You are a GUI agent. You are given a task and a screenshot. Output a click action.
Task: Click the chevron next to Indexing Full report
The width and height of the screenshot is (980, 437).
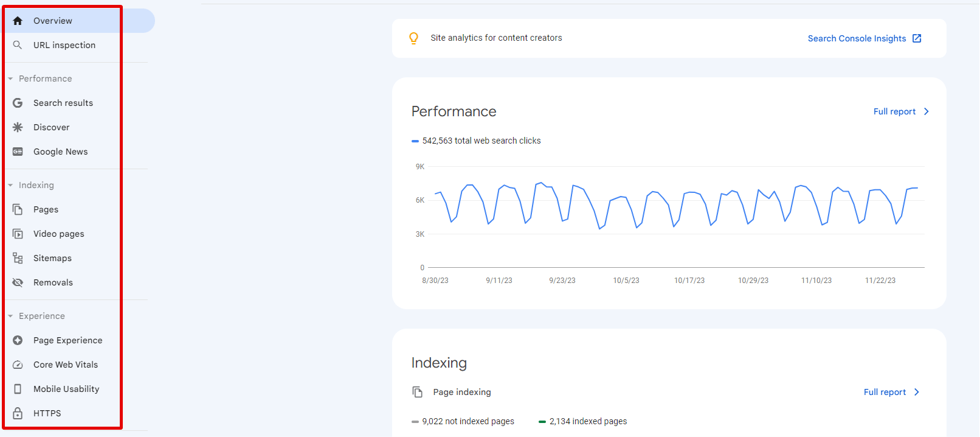917,392
